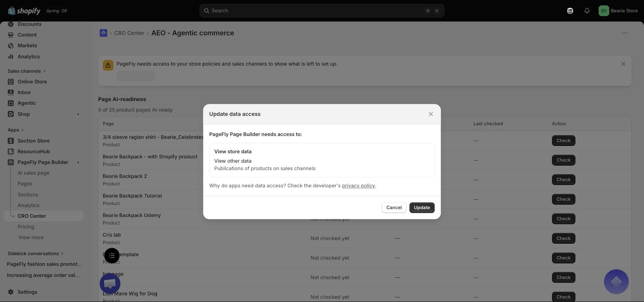The width and height of the screenshot is (644, 302).
Task: Open the black list floating button
Action: (112, 256)
